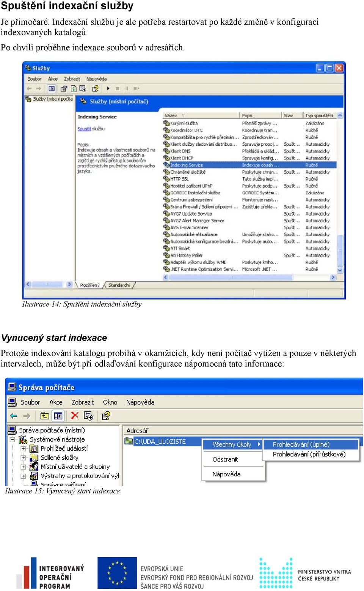The width and height of the screenshot is (364, 591).
Task: Expand Výstrahy a protokolování node
Action: click(23, 476)
